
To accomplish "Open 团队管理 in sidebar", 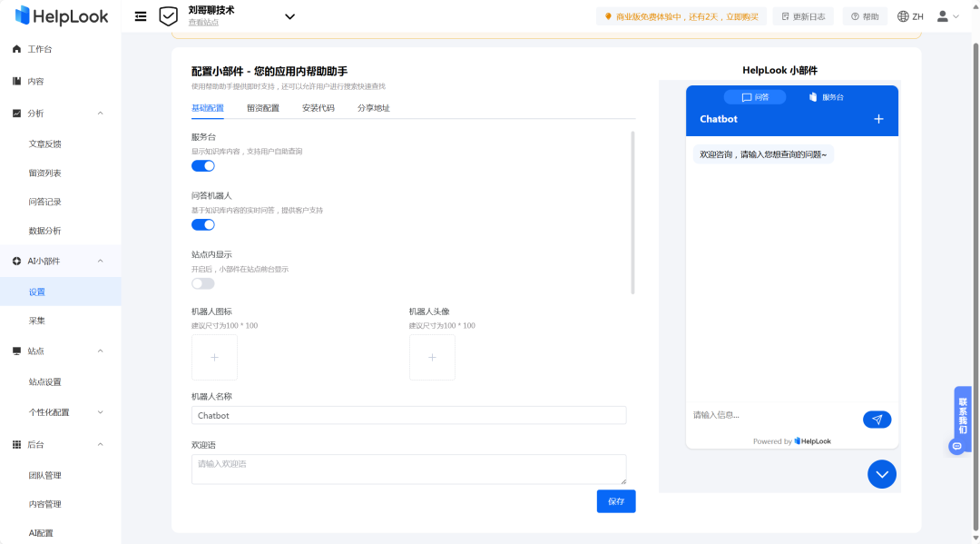I will 45,475.
